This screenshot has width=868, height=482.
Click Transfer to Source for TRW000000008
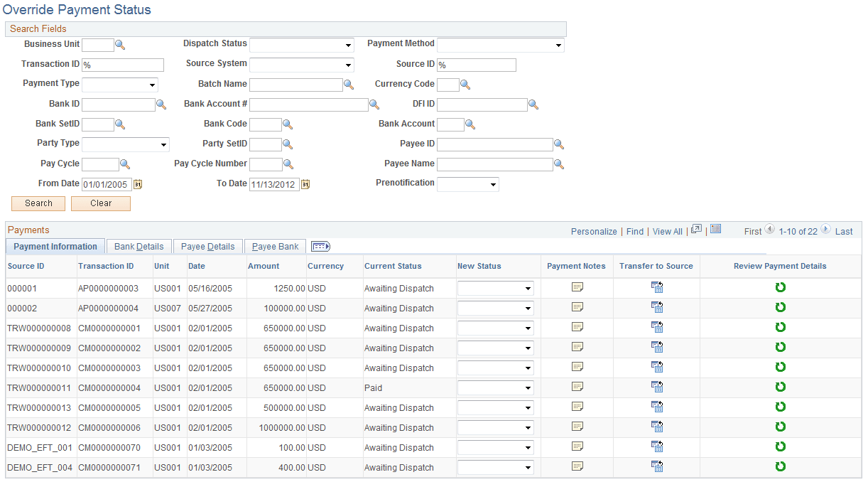click(x=656, y=328)
